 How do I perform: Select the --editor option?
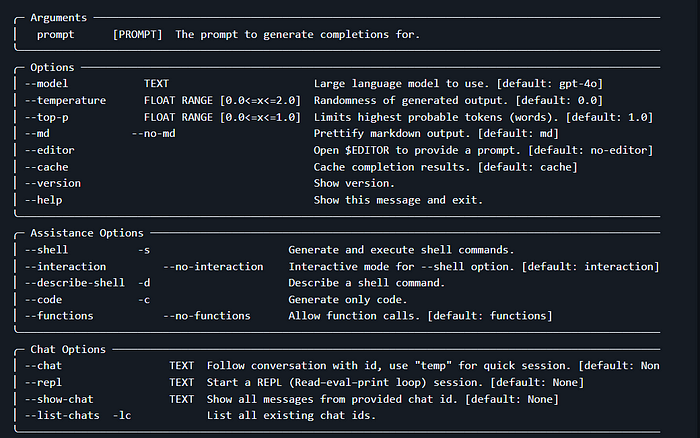coord(50,150)
